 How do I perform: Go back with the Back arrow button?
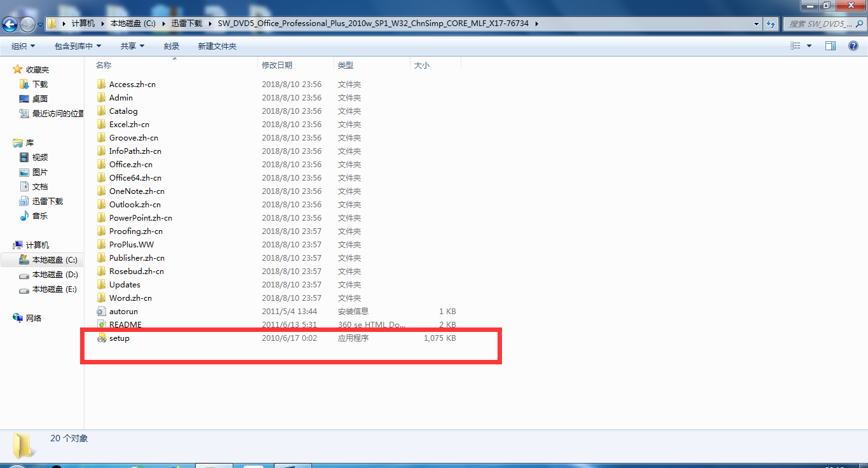click(10, 24)
